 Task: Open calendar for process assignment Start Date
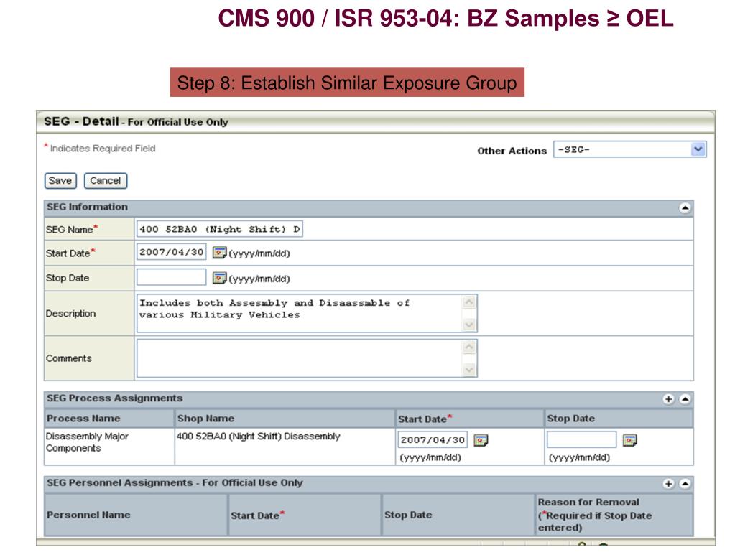click(x=481, y=440)
